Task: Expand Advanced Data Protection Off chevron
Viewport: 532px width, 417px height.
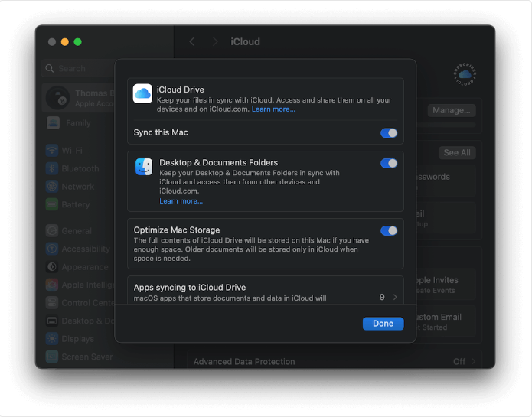Action: (473, 362)
